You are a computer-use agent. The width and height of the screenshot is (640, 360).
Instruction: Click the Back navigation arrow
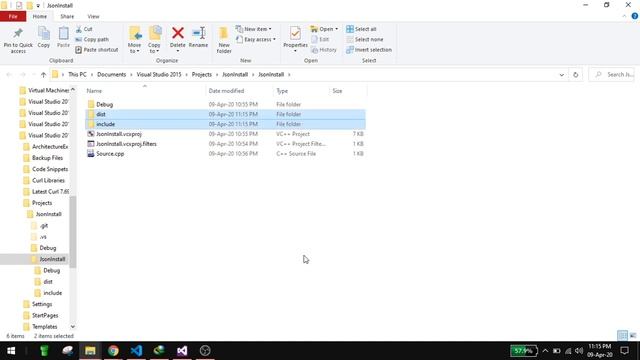coord(9,75)
